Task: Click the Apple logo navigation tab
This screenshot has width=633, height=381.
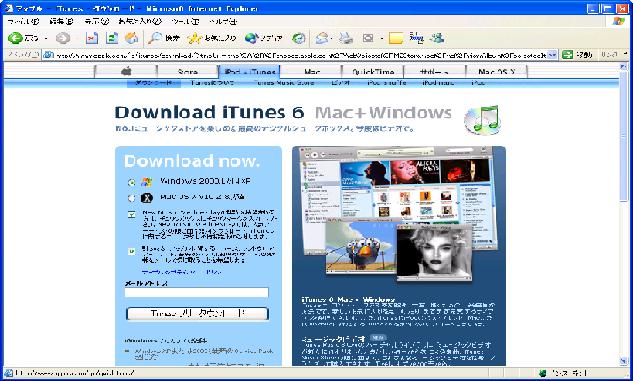Action: pos(126,71)
